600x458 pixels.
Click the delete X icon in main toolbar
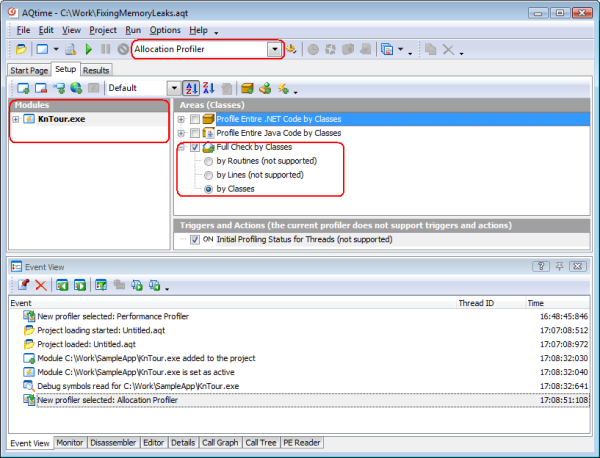point(448,50)
